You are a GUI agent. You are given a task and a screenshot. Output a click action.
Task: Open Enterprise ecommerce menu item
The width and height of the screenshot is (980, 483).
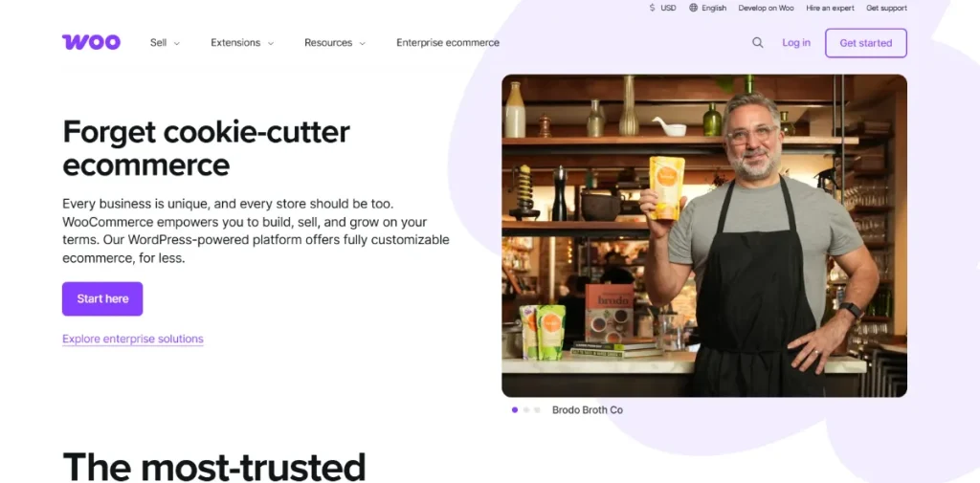pyautogui.click(x=448, y=42)
